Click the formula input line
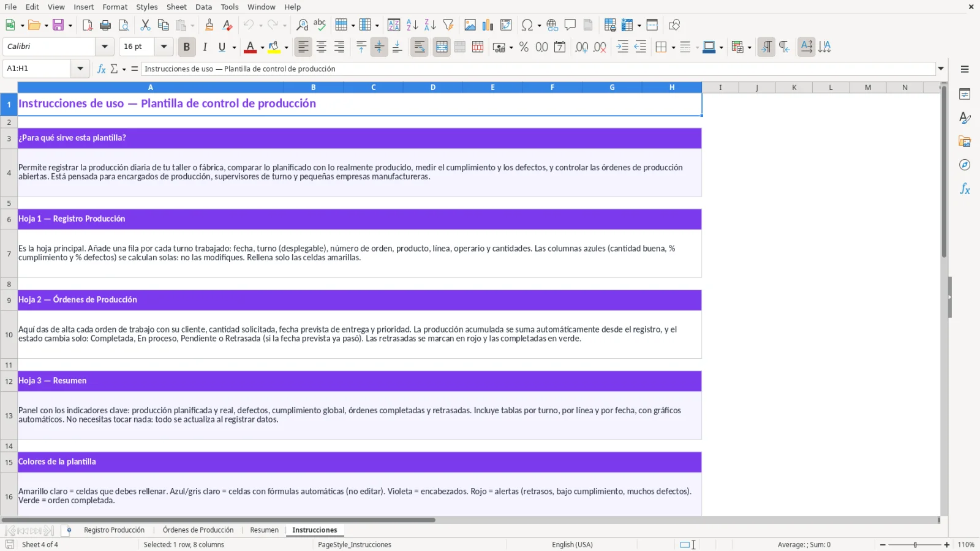980x551 pixels. pyautogui.click(x=538, y=69)
